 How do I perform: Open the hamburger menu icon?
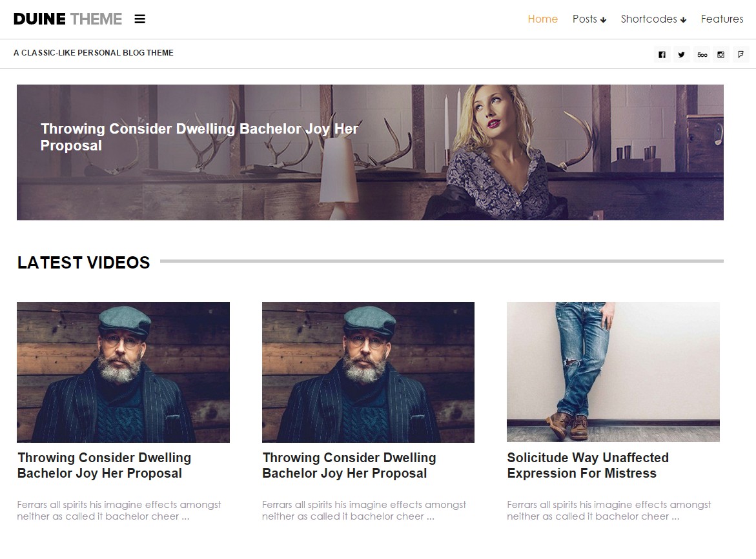140,19
